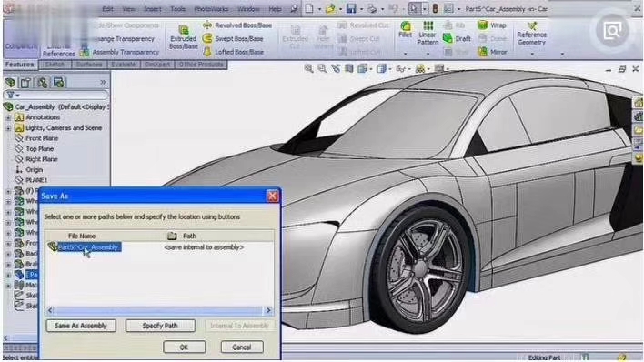Expand Lights, Cameras and Scene node
The width and height of the screenshot is (644, 362).
[x=8, y=128]
